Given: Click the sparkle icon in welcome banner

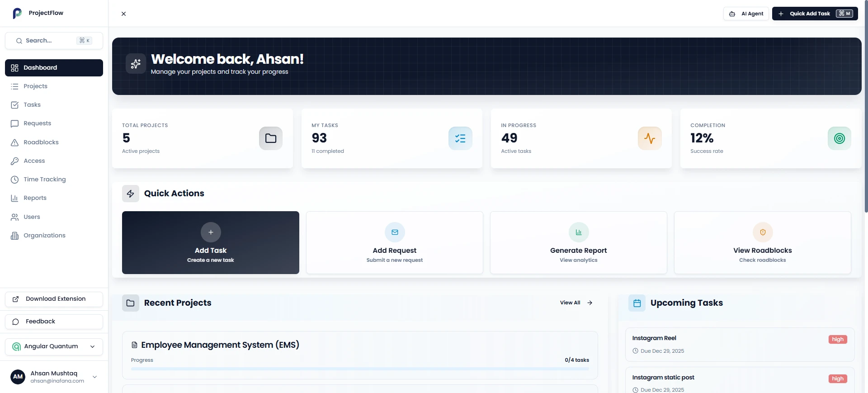Looking at the screenshot, I should point(136,64).
